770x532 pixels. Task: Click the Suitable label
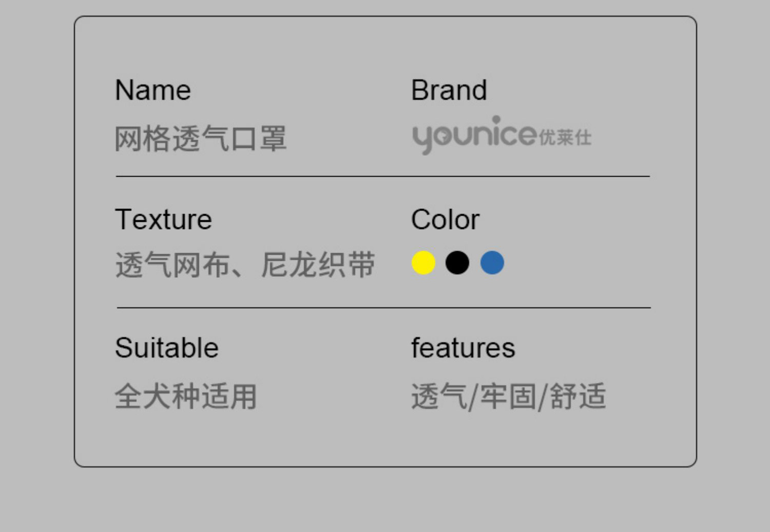pyautogui.click(x=167, y=348)
